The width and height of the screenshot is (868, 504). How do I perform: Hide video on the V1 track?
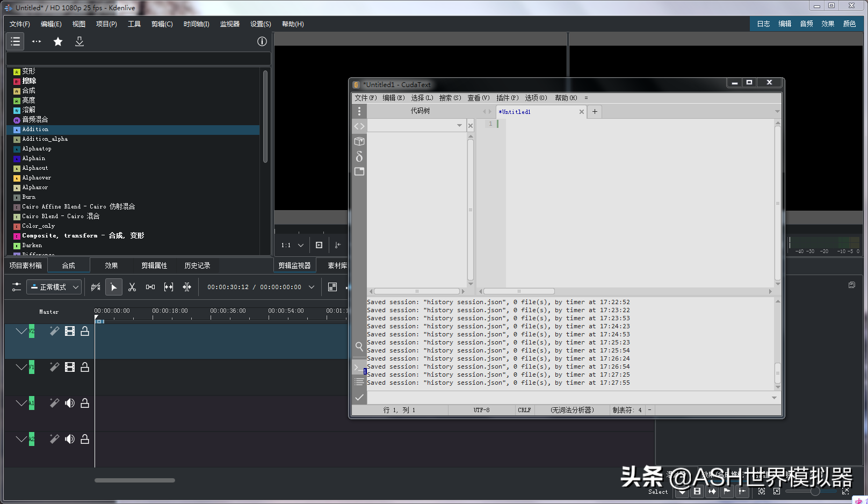(70, 367)
